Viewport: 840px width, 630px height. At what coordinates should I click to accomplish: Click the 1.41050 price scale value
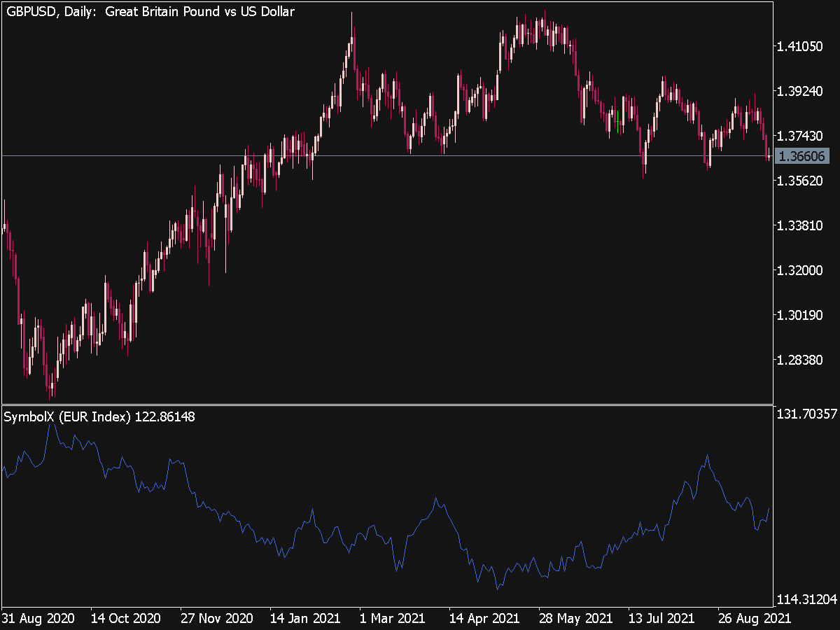click(800, 47)
